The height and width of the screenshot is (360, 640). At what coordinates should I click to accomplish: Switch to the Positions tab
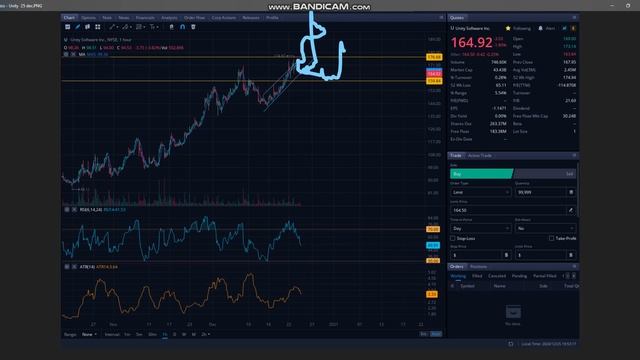[478, 267]
